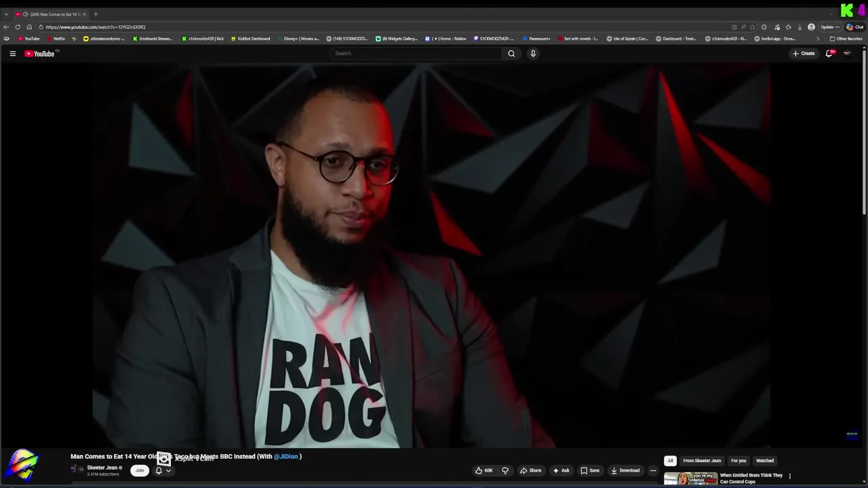Open the Skeeter Jean channel avatar
Image resolution: width=868 pixels, height=488 pixels.
[78, 470]
